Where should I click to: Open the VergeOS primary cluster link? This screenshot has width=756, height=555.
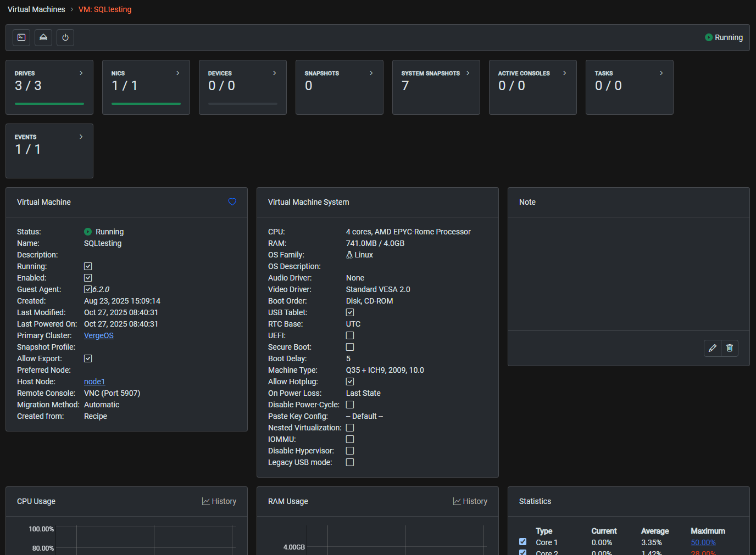(99, 335)
